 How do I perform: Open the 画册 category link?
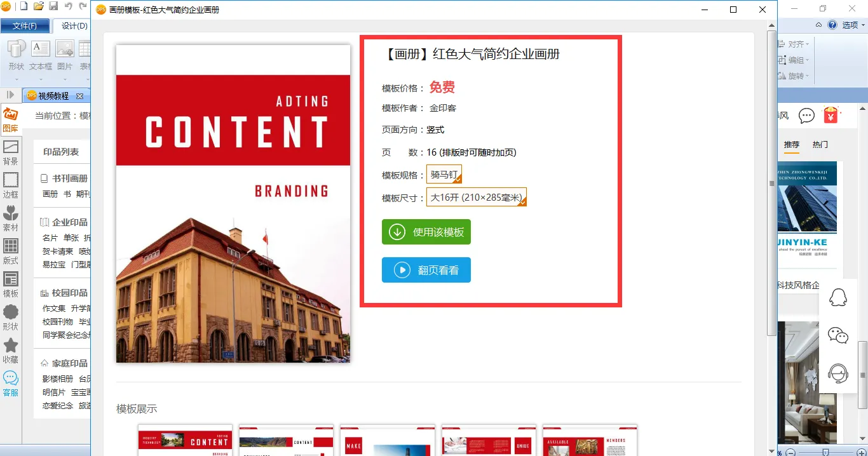(50, 194)
